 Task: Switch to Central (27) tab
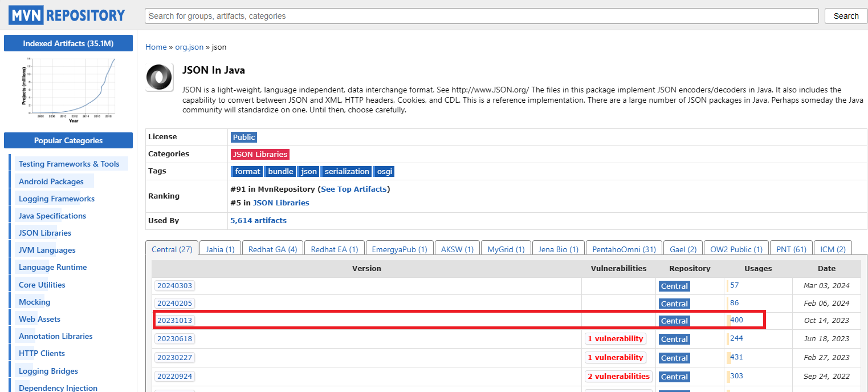point(172,249)
